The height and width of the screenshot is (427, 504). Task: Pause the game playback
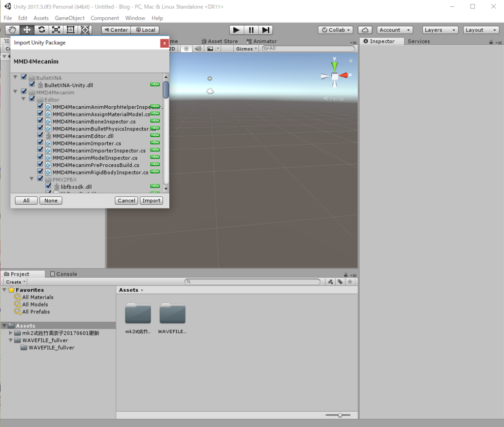pos(251,30)
